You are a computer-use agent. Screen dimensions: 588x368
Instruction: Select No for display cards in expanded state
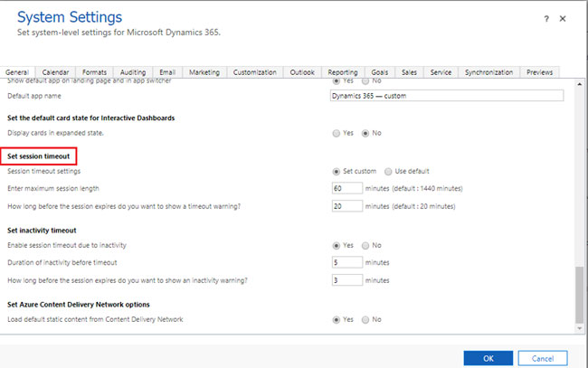click(365, 134)
